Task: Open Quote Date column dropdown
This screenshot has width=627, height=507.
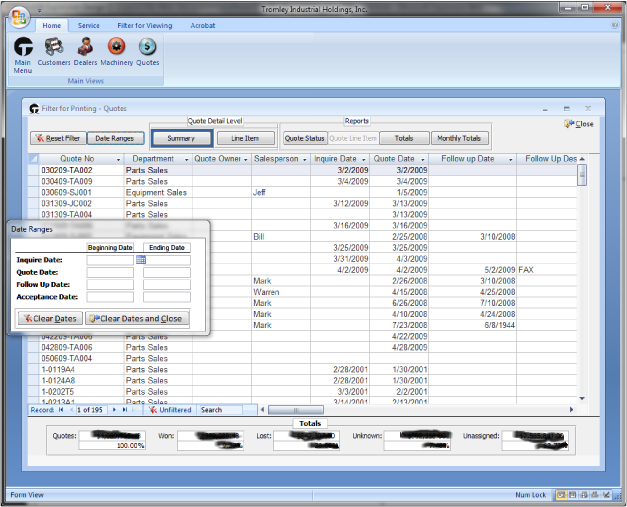Action: [423, 160]
